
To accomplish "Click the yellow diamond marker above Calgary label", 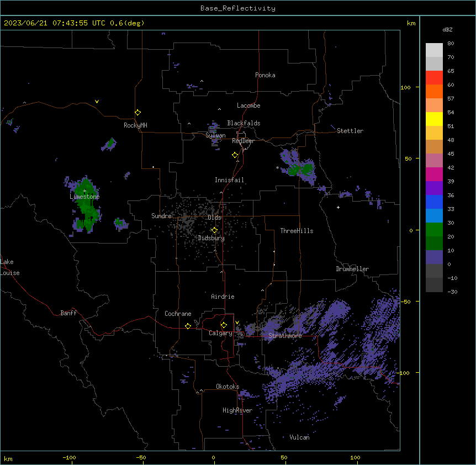I will (x=224, y=325).
